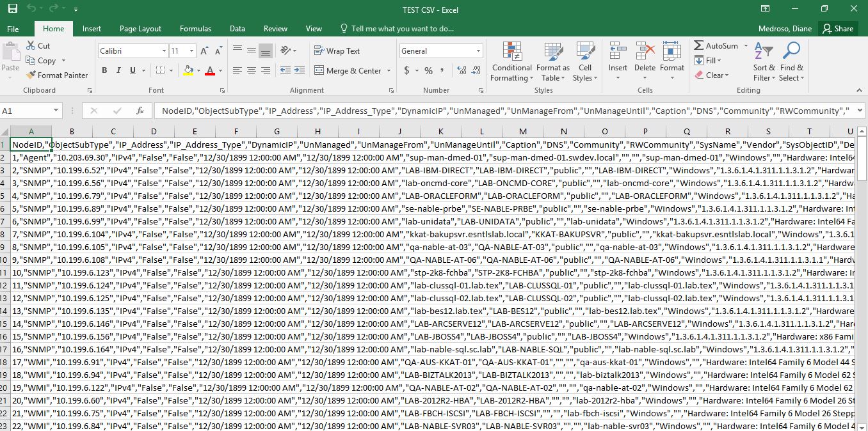The width and height of the screenshot is (868, 431).
Task: Toggle Middle Align
Action: (251, 51)
